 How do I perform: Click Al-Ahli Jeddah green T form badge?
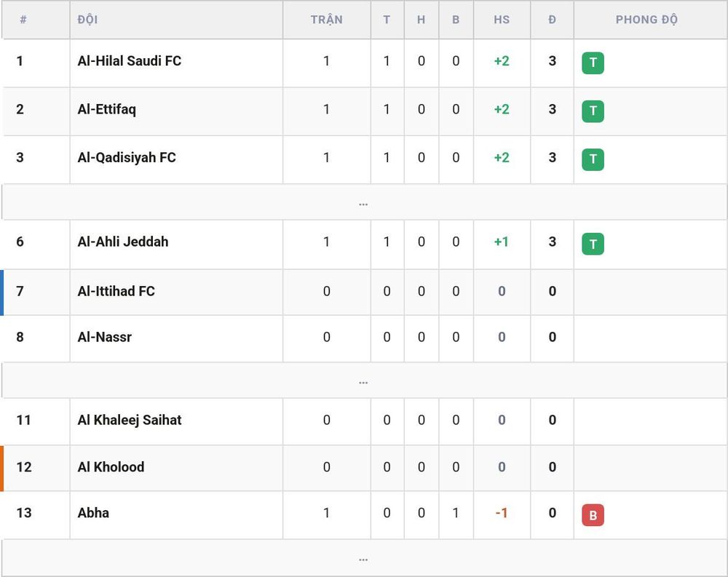coord(593,244)
